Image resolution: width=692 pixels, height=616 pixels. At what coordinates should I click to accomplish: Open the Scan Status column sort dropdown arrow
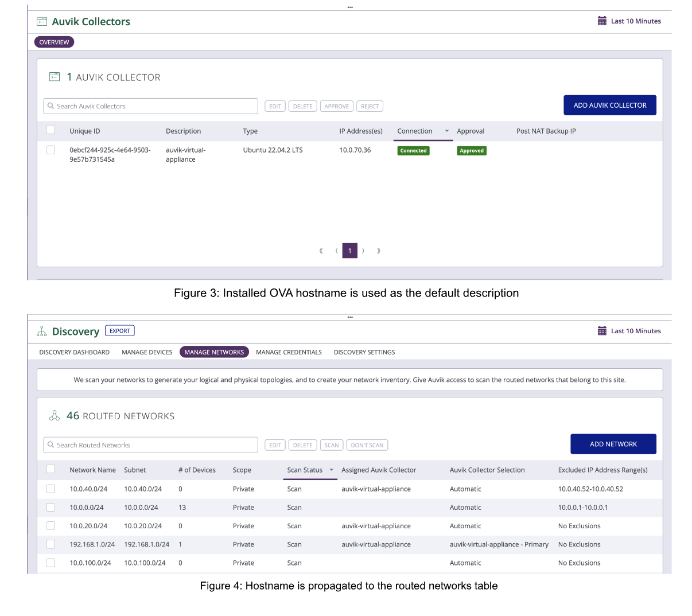click(331, 470)
